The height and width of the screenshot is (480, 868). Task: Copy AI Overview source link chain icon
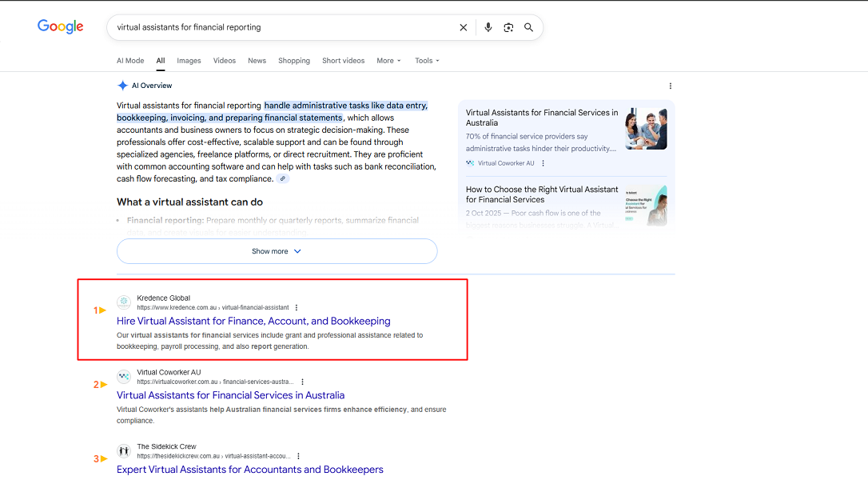283,179
